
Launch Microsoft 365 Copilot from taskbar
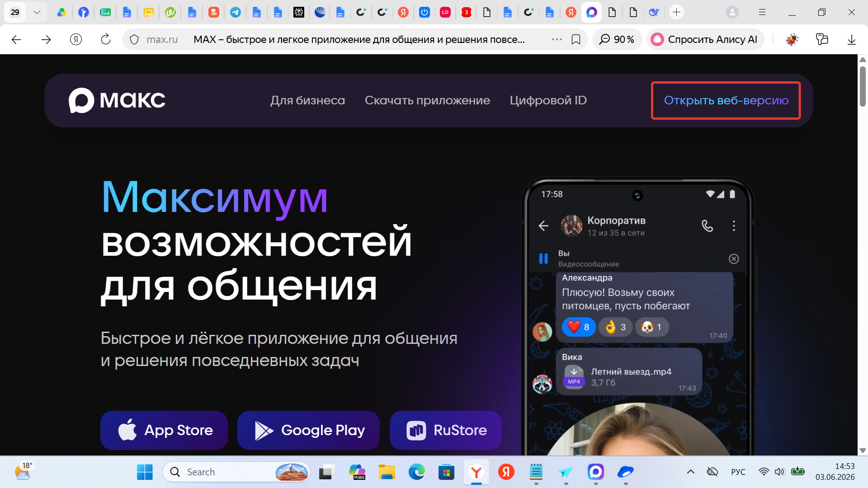[357, 472]
